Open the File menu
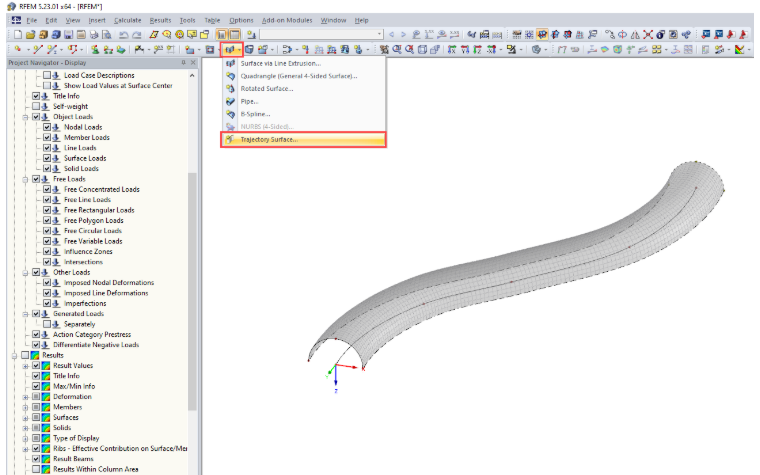Screen dimensions: 760x475 tap(32, 20)
